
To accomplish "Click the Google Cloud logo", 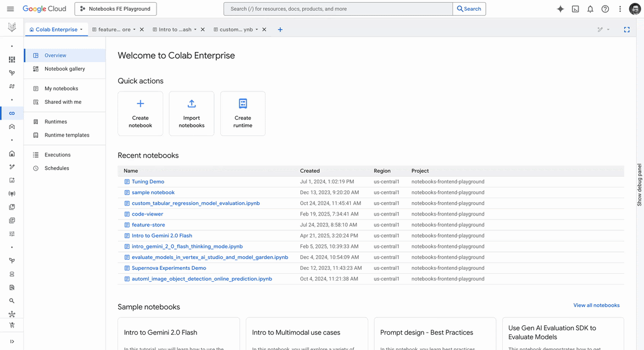I will (x=45, y=8).
